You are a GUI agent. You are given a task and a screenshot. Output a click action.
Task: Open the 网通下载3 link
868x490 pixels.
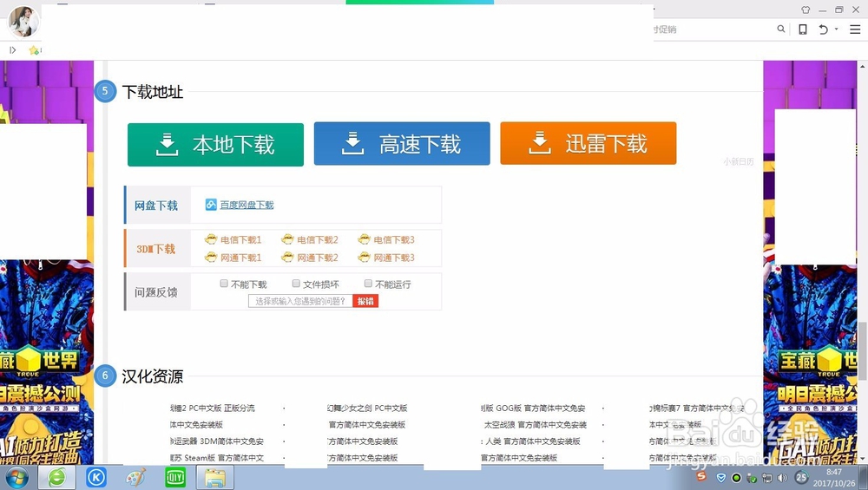pos(393,258)
